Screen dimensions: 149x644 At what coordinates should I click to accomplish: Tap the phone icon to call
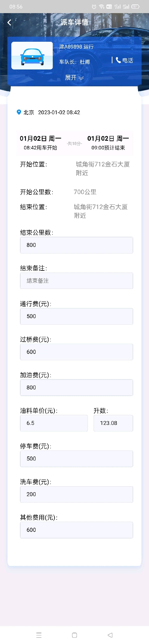[x=118, y=60]
